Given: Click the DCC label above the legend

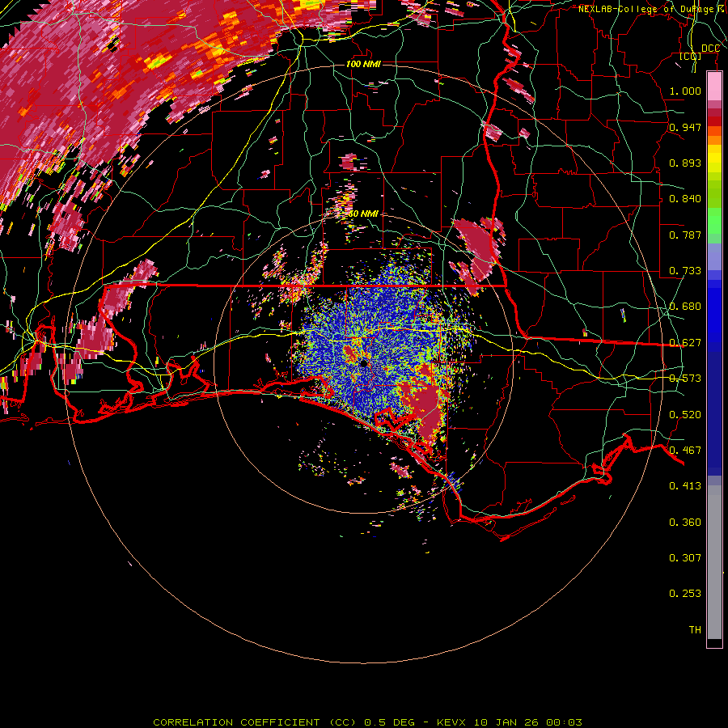Looking at the screenshot, I should 710,49.
